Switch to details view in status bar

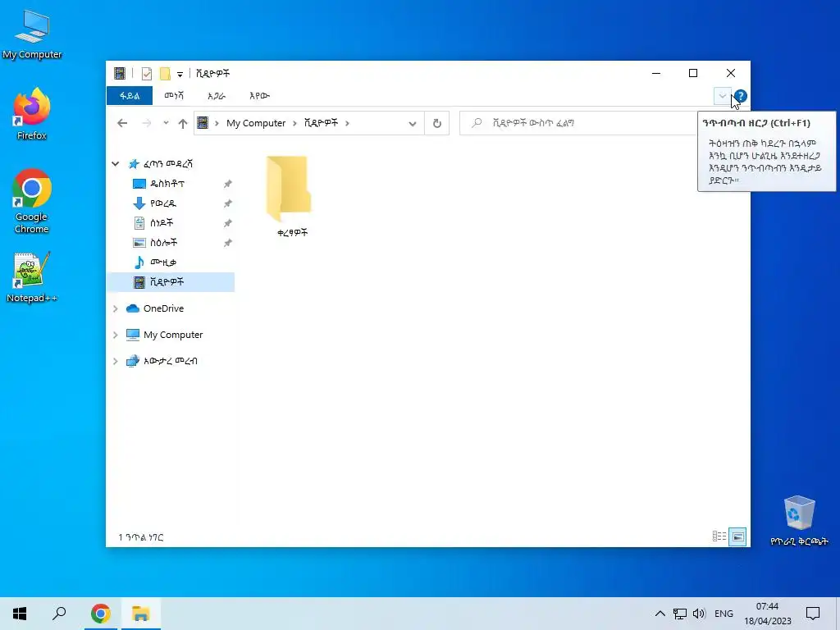pos(719,536)
